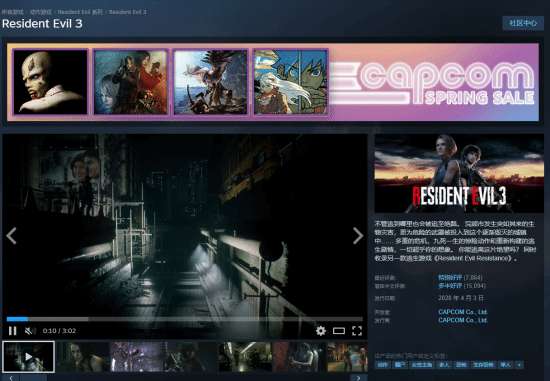The image size is (550, 381).
Task: Select the woman's face close-up screenshot thumbnail
Action: point(83,357)
